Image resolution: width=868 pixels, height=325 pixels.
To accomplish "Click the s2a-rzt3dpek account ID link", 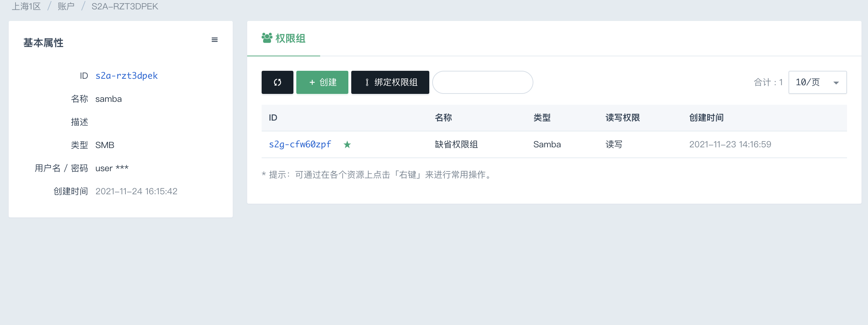I will point(126,76).
